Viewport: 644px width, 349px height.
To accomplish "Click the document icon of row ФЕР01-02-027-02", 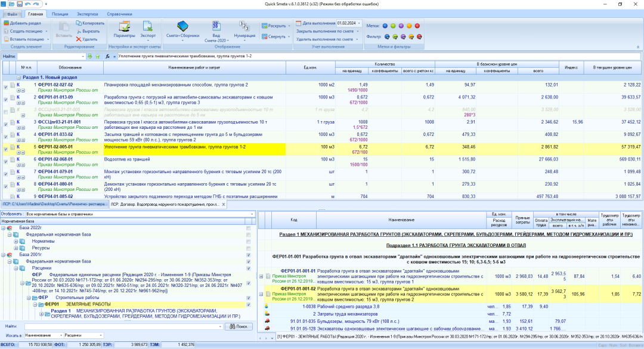I will point(13,85).
